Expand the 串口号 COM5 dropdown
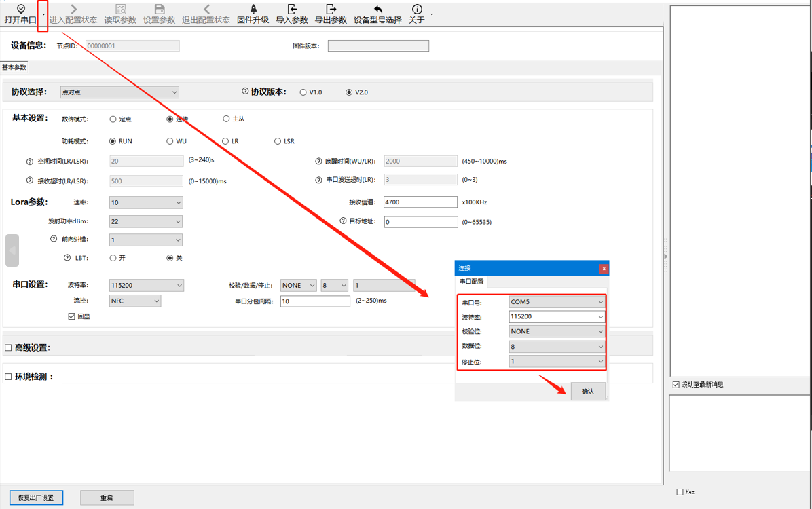 [x=557, y=302]
